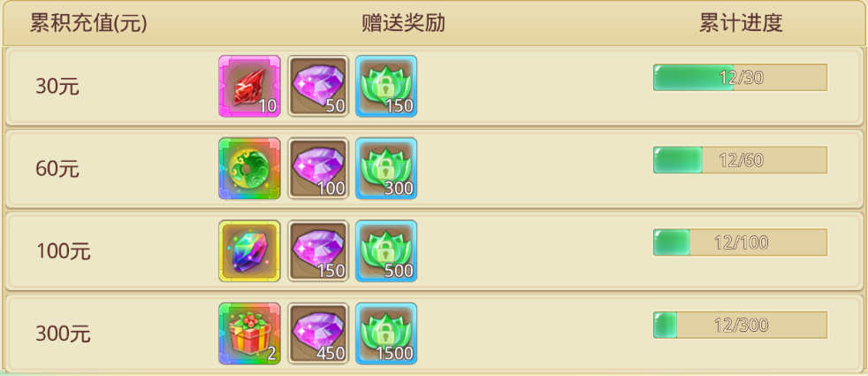This screenshot has height=376, width=868.
Task: Click the 累计进度 column header
Action: pos(741,24)
